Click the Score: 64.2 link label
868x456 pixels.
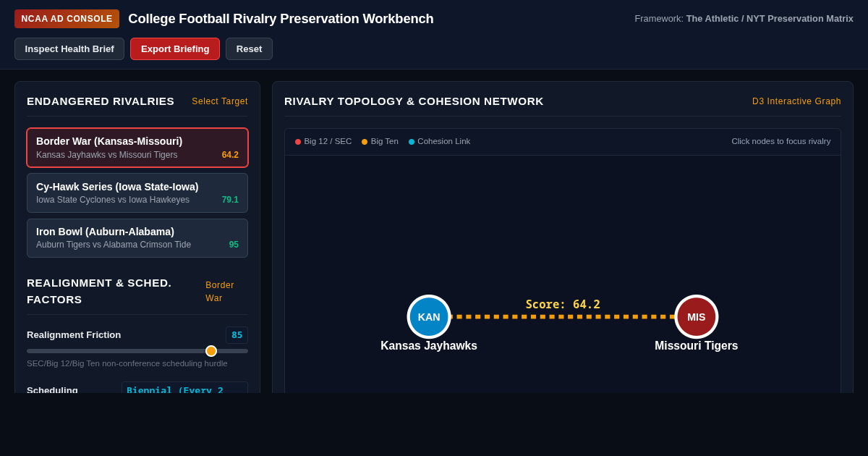pos(563,305)
